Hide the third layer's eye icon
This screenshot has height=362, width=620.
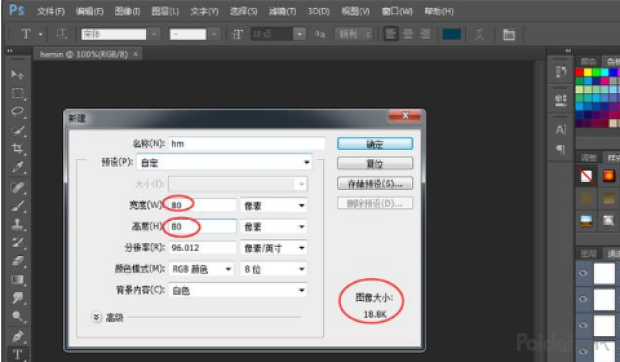tap(583, 325)
